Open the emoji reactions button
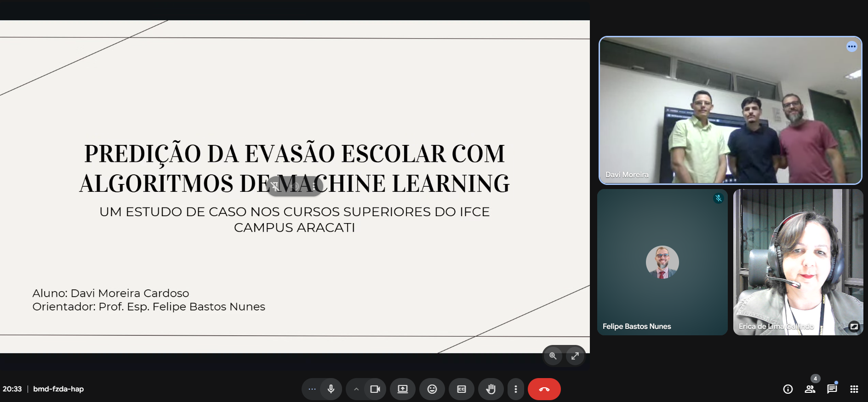The height and width of the screenshot is (402, 868). [x=432, y=389]
